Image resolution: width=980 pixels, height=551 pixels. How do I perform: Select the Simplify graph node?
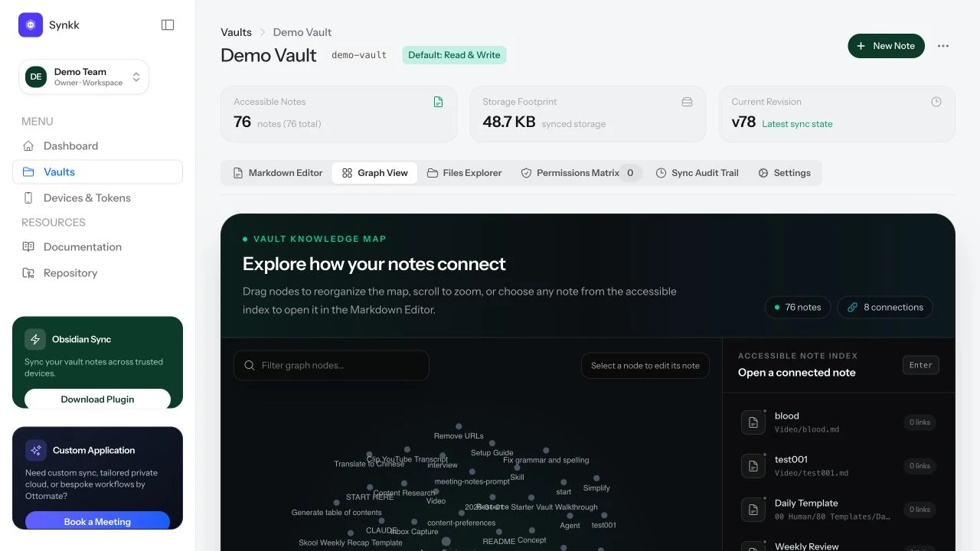coord(596,479)
